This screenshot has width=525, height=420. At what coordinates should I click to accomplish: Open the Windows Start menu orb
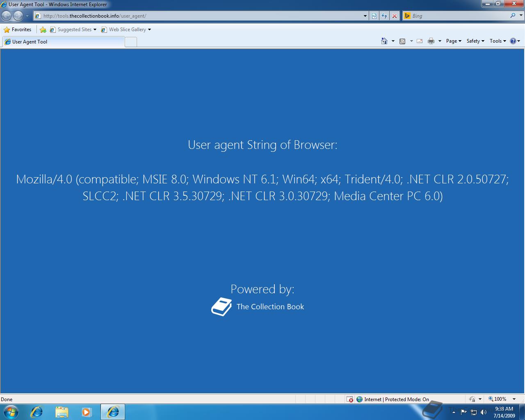(11, 412)
